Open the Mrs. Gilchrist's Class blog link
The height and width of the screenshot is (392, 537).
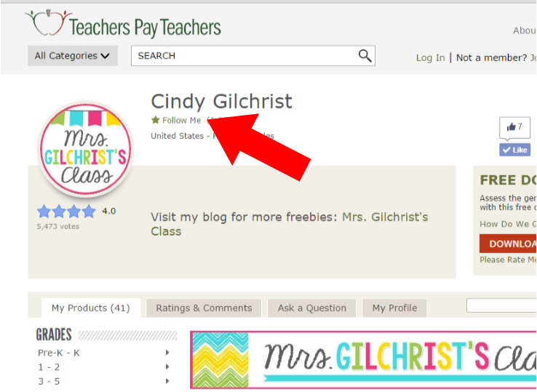(x=290, y=224)
